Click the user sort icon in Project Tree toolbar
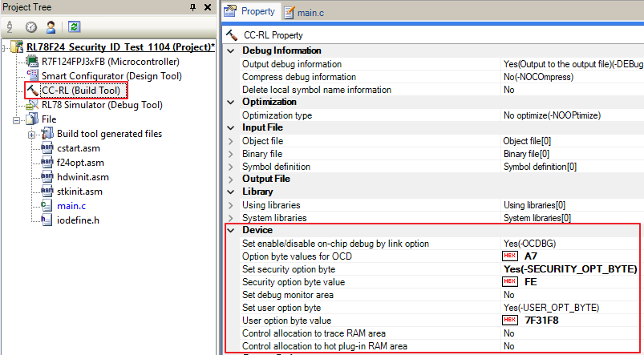The image size is (644, 355). pos(51,27)
